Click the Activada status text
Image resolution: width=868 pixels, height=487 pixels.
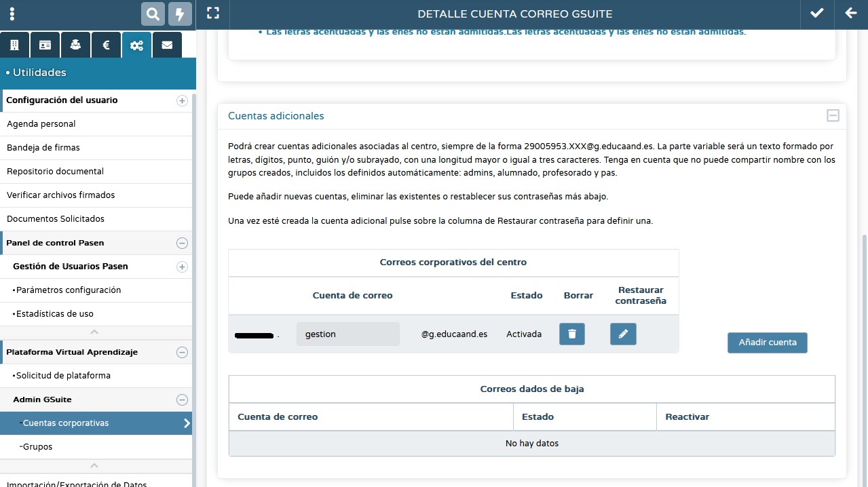tap(524, 334)
